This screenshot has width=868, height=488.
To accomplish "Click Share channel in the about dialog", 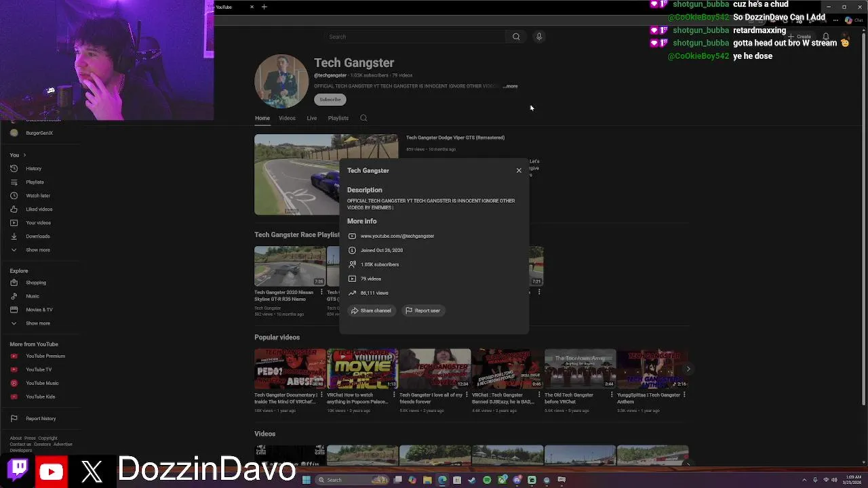I will pos(371,310).
